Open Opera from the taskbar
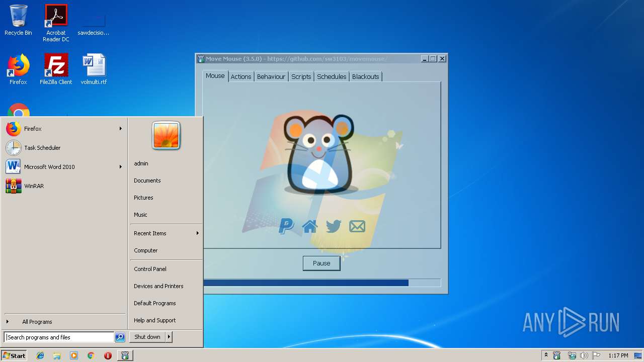This screenshot has height=362, width=644. click(108, 355)
